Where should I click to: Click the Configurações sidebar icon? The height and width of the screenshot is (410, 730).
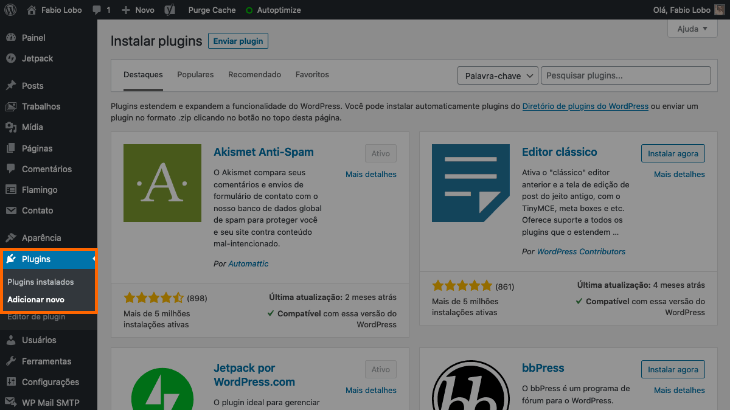coord(11,382)
